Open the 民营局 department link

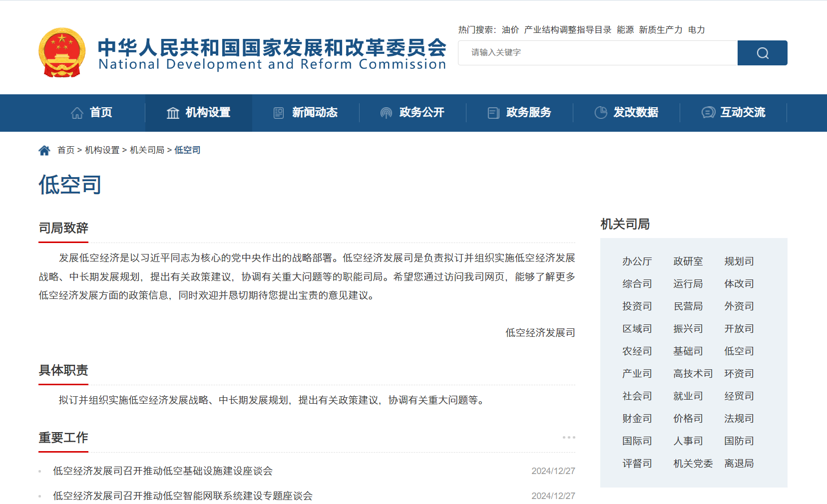click(688, 306)
